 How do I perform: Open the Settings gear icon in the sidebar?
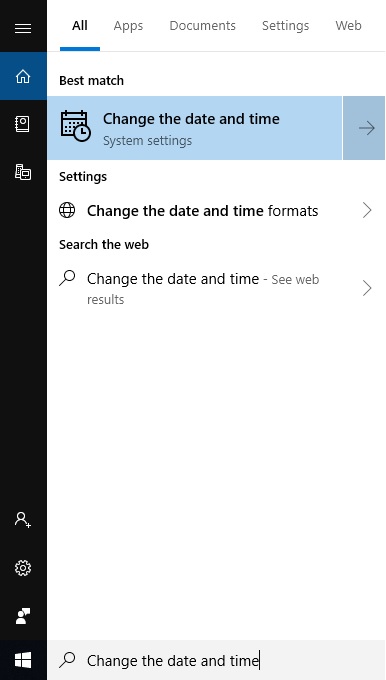(23, 568)
